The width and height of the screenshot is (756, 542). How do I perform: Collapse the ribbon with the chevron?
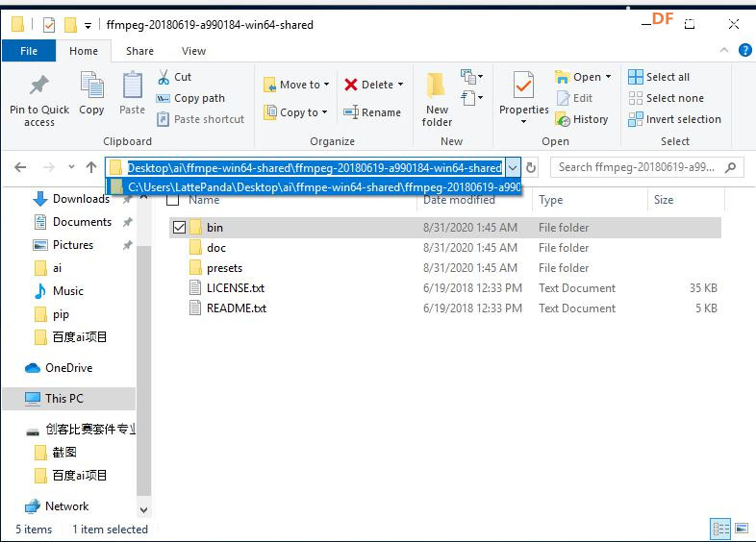click(723, 50)
